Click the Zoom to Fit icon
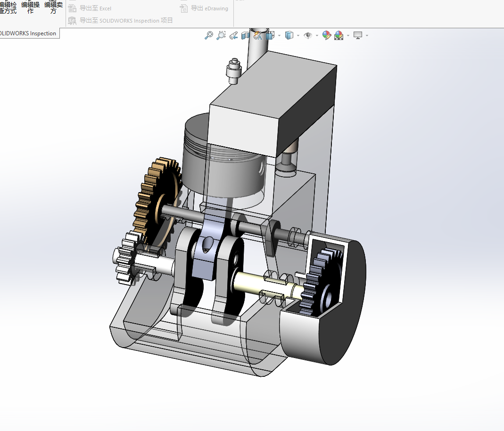Image resolution: width=504 pixels, height=431 pixels. click(x=209, y=35)
